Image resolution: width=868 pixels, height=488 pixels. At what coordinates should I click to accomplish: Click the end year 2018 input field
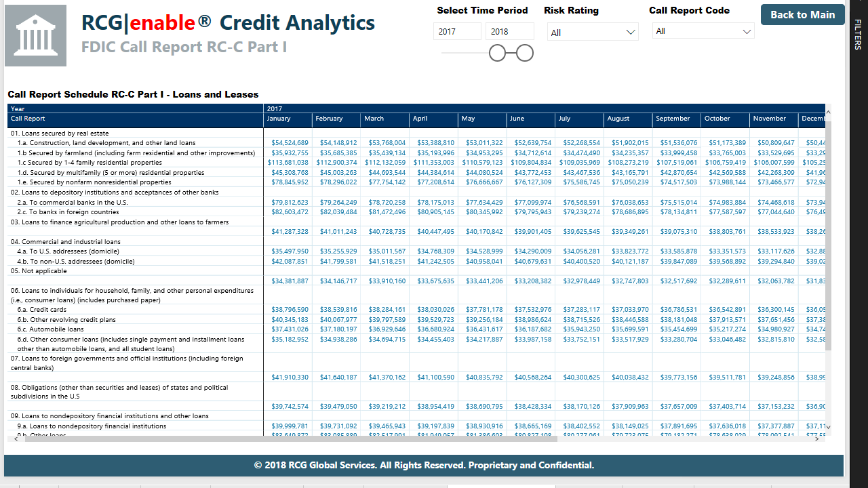click(x=509, y=32)
